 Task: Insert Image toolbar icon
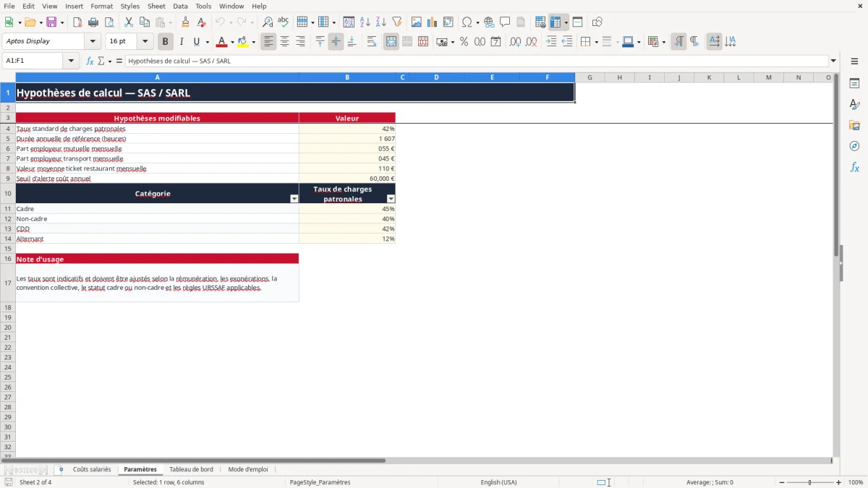pos(417,22)
